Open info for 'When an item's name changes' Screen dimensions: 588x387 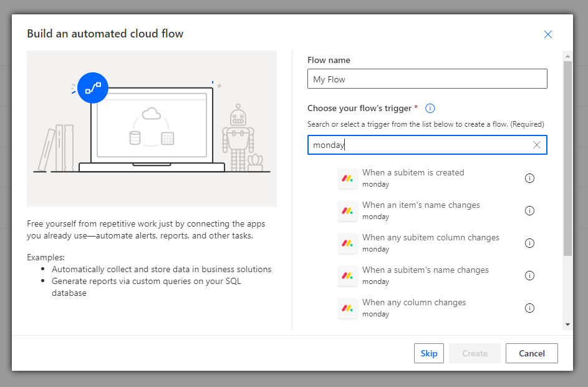529,211
